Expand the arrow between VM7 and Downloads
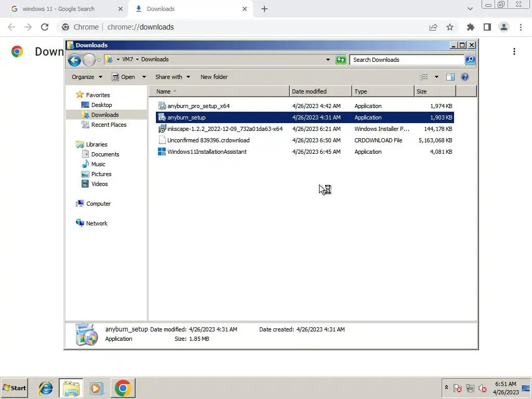 [137, 59]
